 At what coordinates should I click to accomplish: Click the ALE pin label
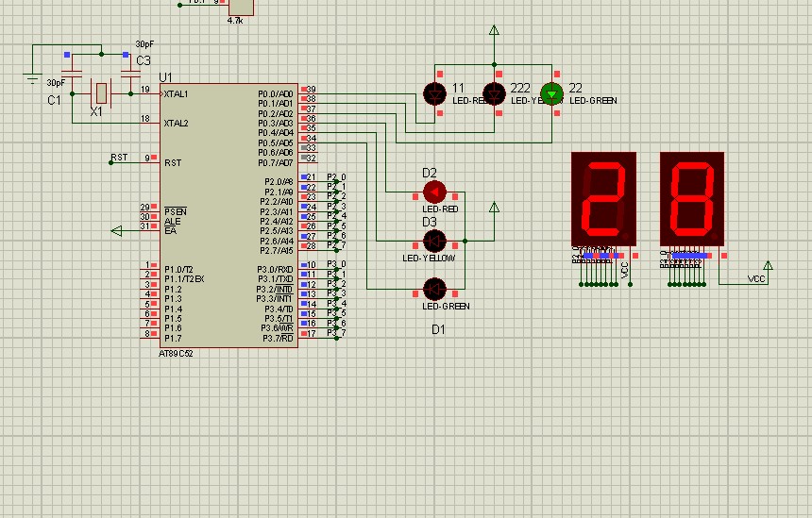tap(173, 222)
